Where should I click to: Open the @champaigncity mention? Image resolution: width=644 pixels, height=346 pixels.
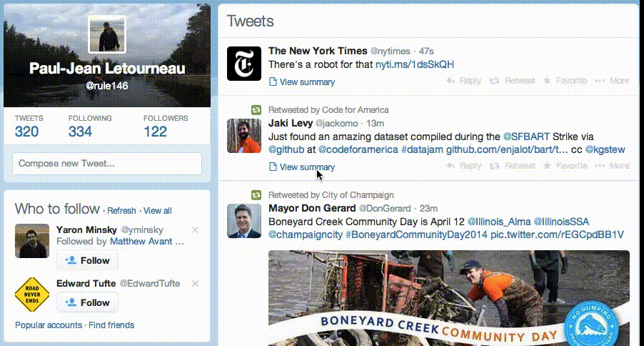click(x=306, y=235)
